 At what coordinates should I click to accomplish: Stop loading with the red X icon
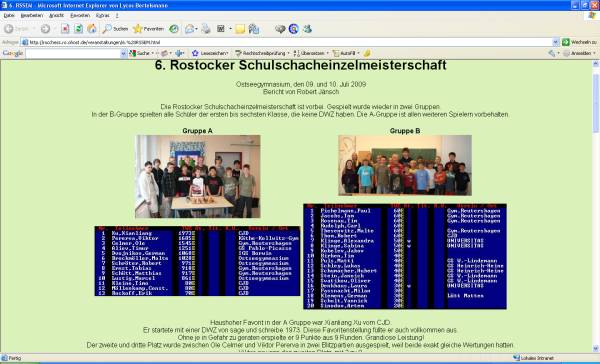tap(65, 29)
